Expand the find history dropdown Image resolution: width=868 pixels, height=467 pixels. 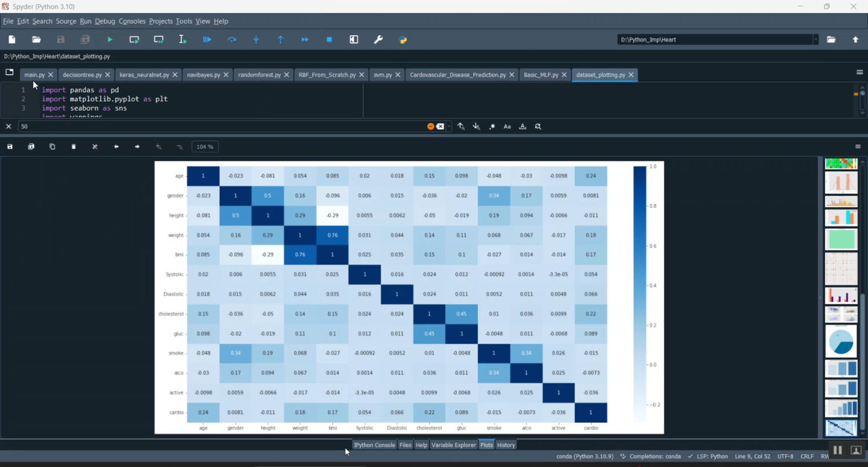click(x=449, y=126)
